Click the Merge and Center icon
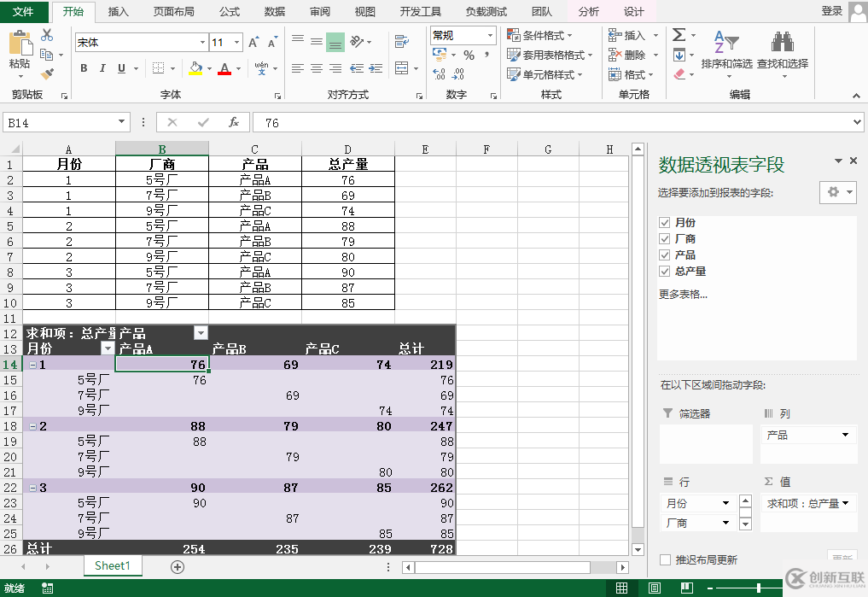868x597 pixels. coord(402,68)
